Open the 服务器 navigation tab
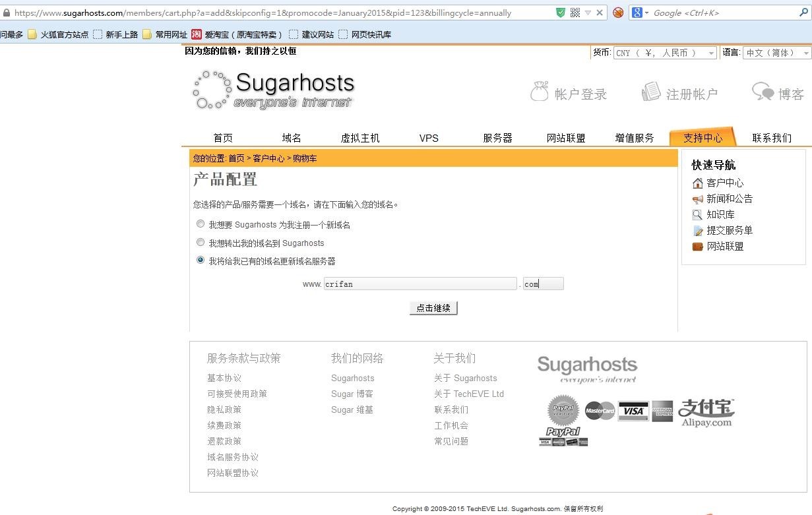 [497, 138]
